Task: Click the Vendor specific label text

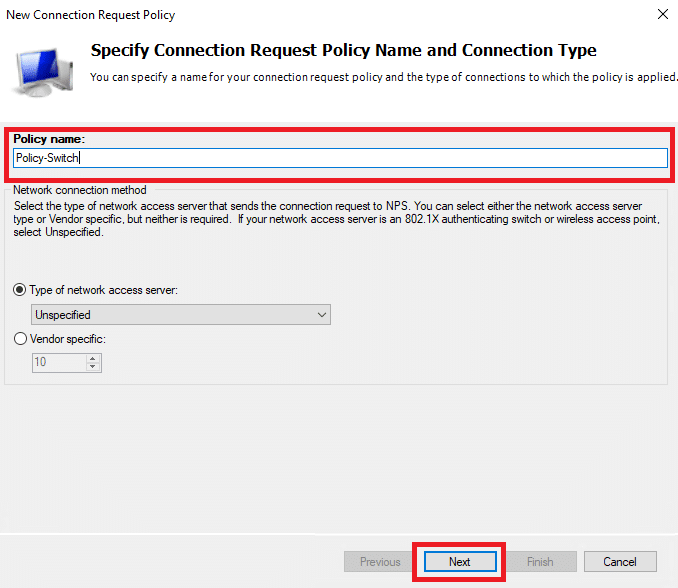Action: click(67, 339)
